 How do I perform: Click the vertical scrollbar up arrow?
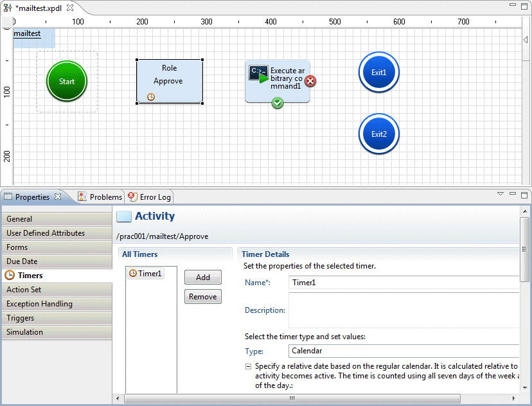tap(525, 211)
